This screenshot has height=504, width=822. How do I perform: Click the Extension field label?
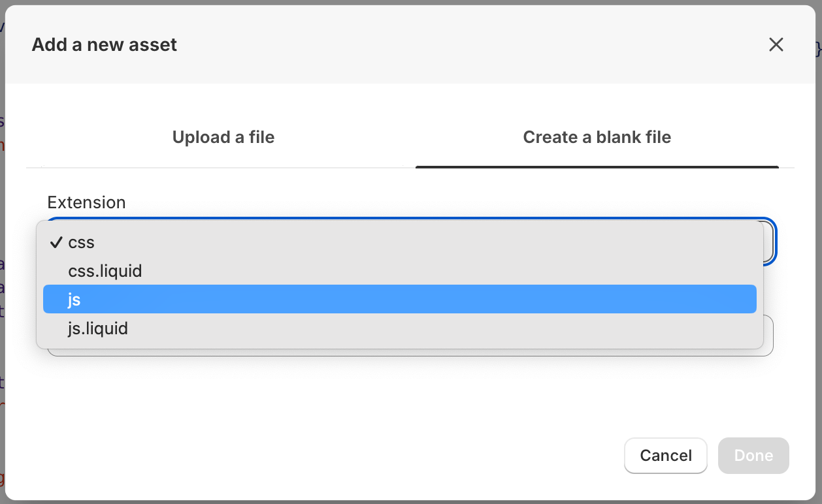(x=86, y=202)
